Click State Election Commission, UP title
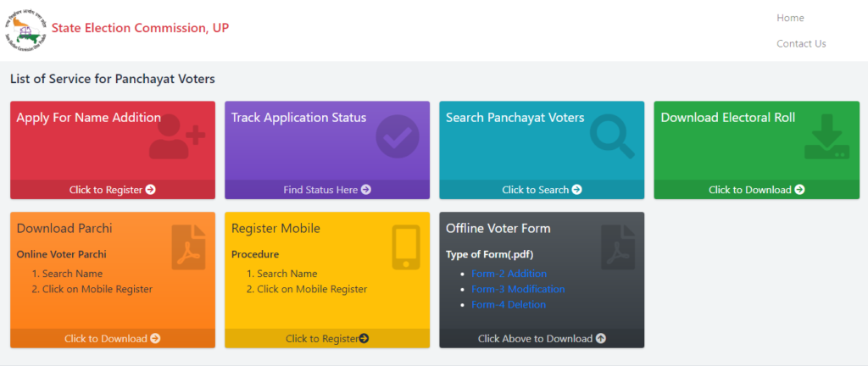Screen dimensions: 868x366 point(140,28)
